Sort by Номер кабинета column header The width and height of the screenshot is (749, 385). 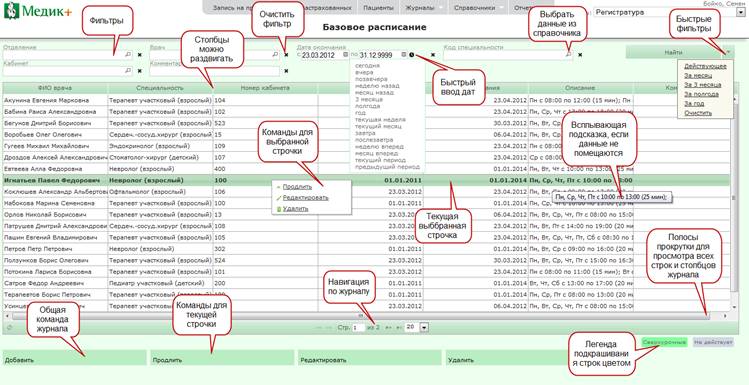tap(266, 88)
